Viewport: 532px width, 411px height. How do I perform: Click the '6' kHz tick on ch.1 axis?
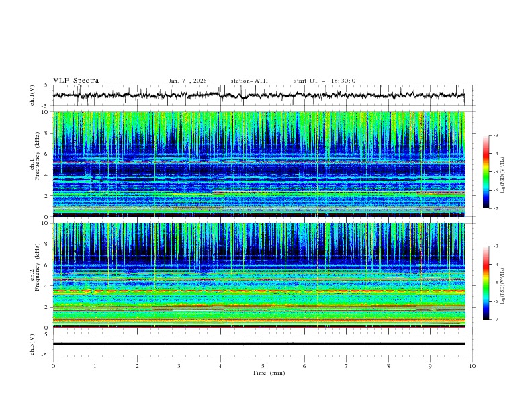pyautogui.click(x=48, y=154)
